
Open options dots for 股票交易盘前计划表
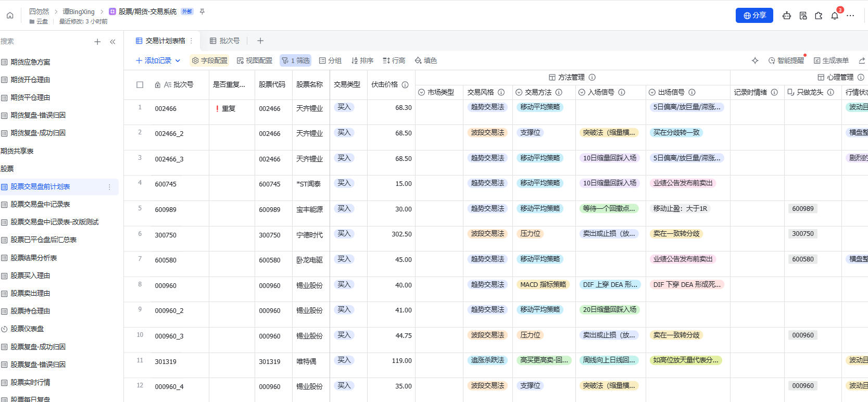point(109,187)
